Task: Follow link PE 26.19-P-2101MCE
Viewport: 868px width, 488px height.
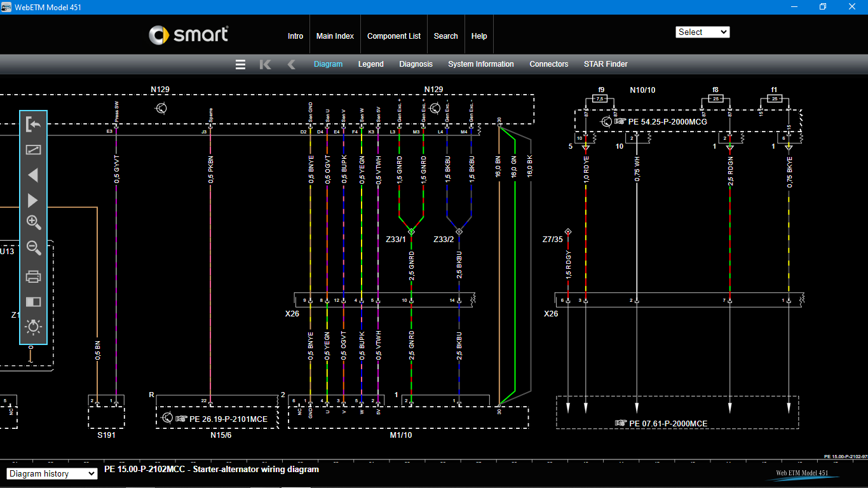Action: click(x=228, y=419)
